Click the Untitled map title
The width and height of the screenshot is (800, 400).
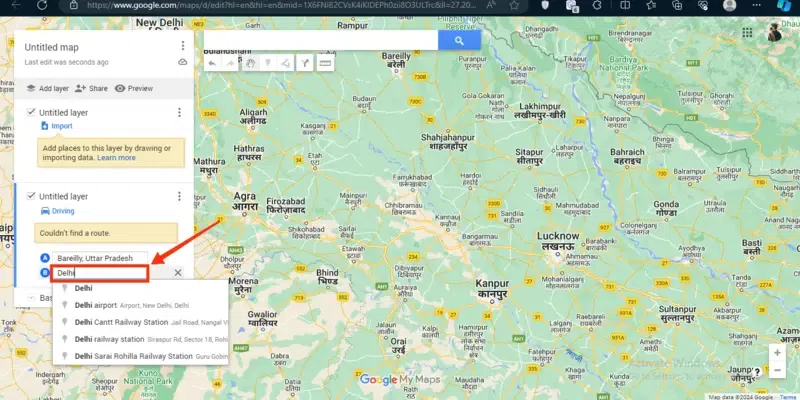click(x=52, y=47)
